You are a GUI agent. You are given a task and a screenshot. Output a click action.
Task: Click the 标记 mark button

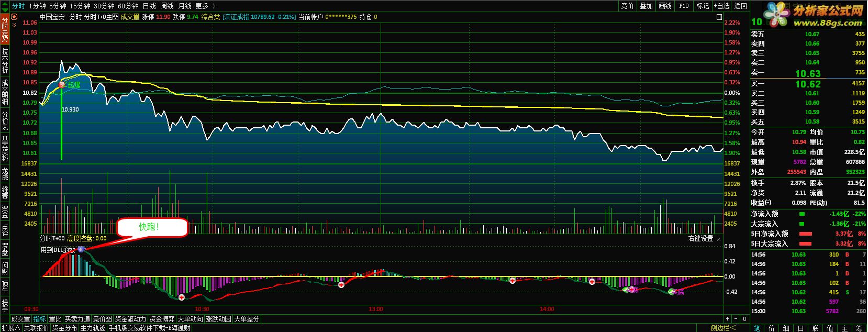coord(703,6)
